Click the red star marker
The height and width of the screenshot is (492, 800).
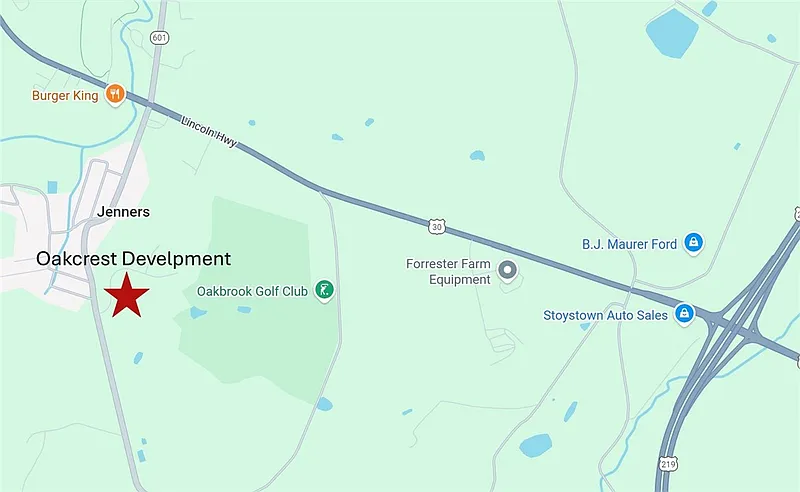[x=127, y=296]
